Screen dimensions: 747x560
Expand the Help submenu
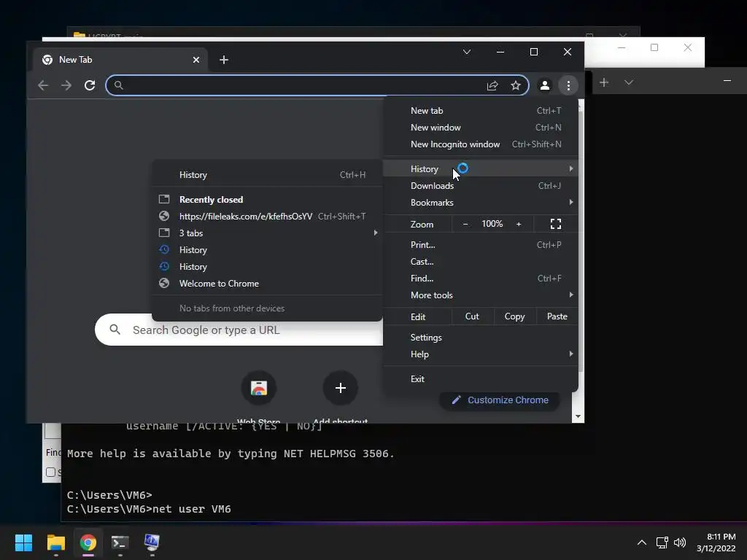coord(481,354)
